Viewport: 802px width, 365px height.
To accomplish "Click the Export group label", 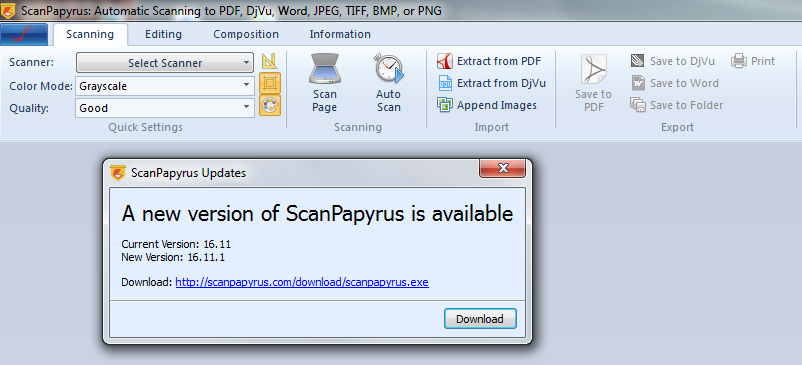I will tap(677, 127).
